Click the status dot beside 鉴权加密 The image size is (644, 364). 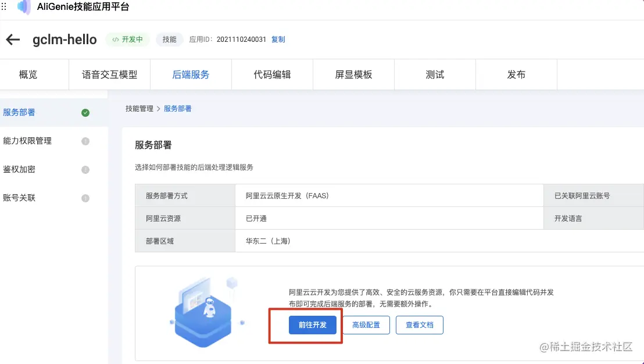(85, 170)
